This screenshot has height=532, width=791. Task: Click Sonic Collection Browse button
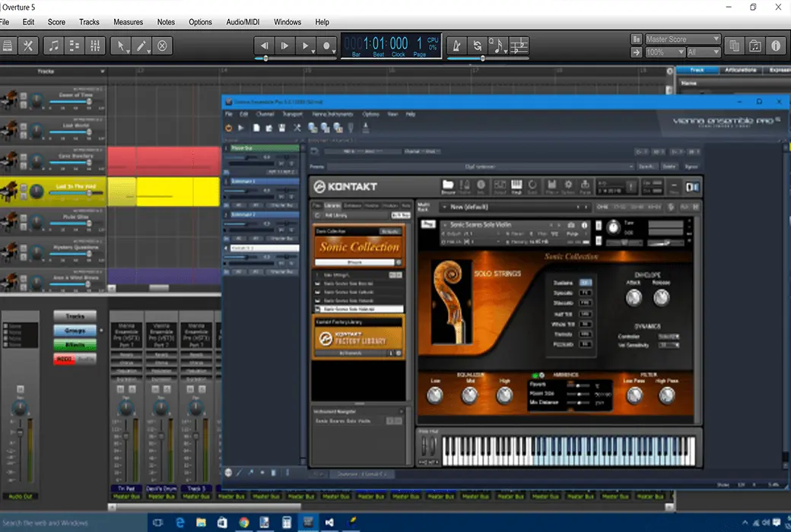[x=354, y=262]
